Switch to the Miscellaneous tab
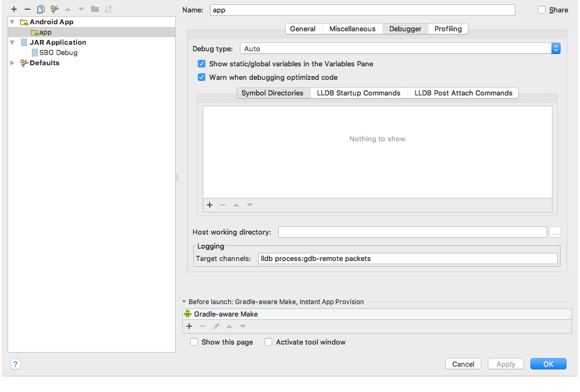This screenshot has width=580, height=392. pyautogui.click(x=352, y=29)
